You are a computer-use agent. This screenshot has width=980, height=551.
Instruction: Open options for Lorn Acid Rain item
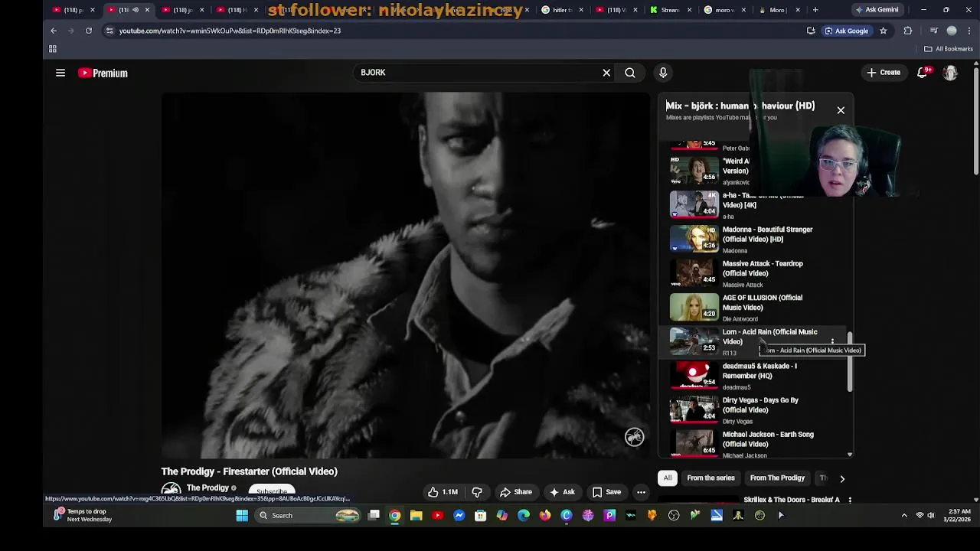pyautogui.click(x=832, y=341)
